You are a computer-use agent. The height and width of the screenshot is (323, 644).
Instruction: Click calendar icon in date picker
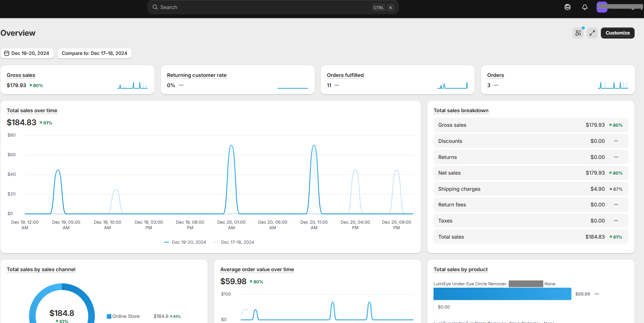click(7, 53)
